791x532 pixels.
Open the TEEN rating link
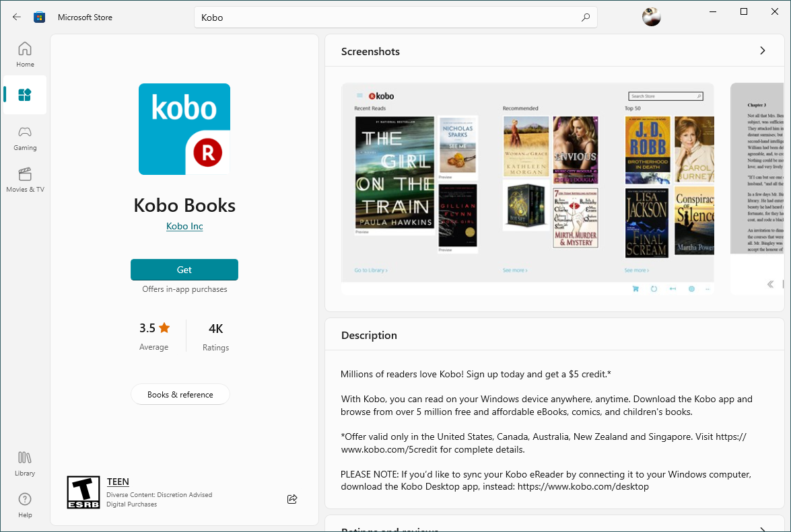point(118,482)
